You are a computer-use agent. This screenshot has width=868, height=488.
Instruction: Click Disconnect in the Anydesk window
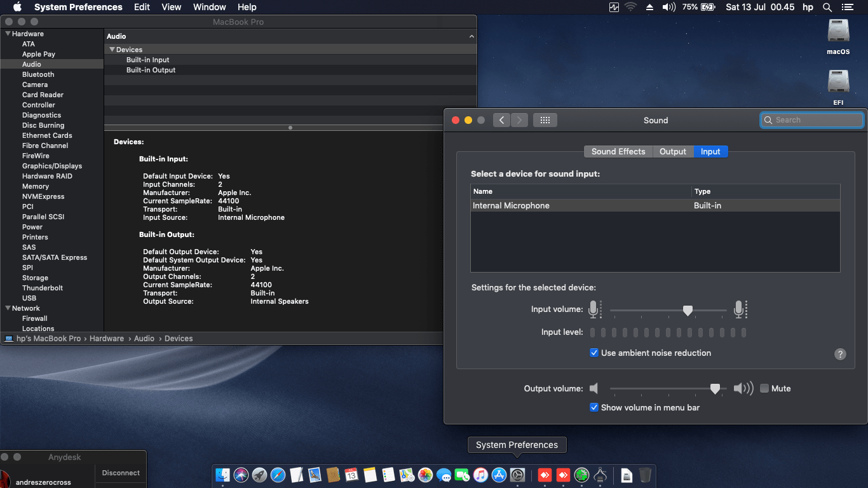coord(121,473)
